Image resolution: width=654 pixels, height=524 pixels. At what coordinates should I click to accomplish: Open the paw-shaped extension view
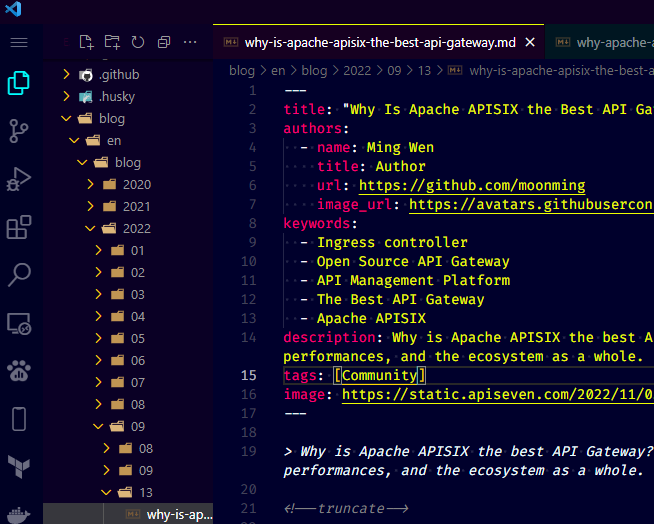click(x=19, y=371)
